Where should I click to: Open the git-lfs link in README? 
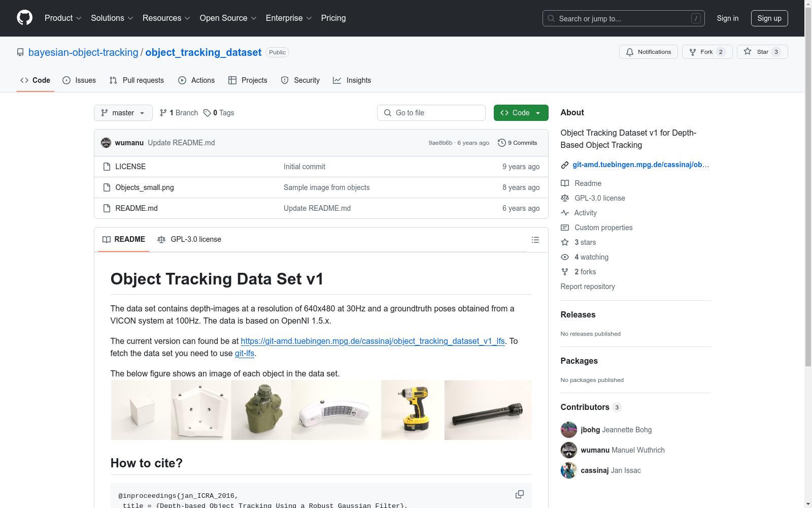coord(245,353)
